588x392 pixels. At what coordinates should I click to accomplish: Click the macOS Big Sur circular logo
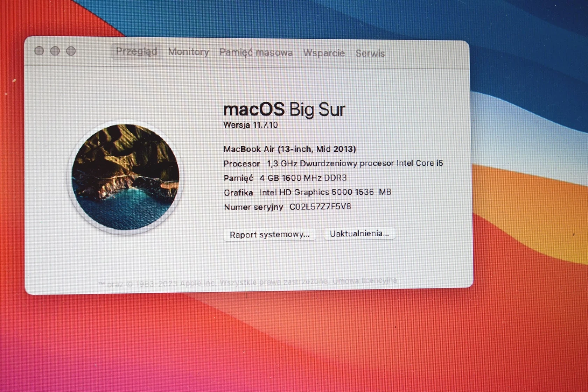tap(125, 177)
